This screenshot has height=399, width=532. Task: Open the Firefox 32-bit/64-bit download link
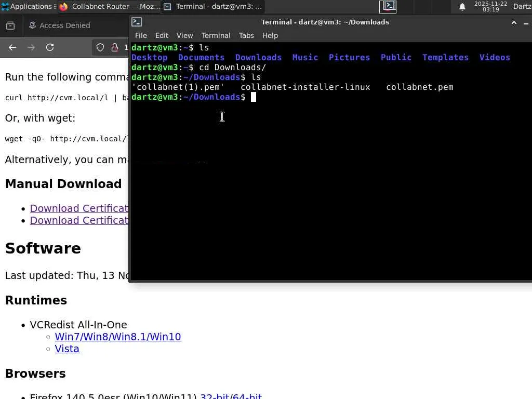[x=231, y=396]
